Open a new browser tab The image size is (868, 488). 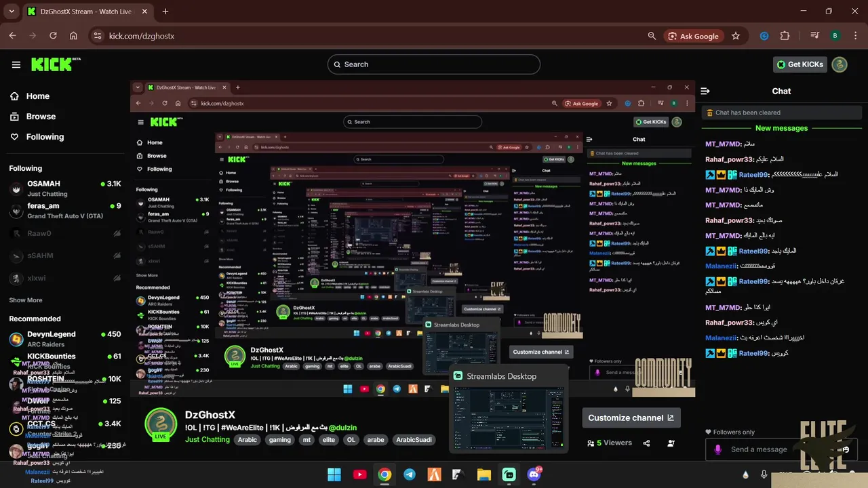[x=165, y=12]
